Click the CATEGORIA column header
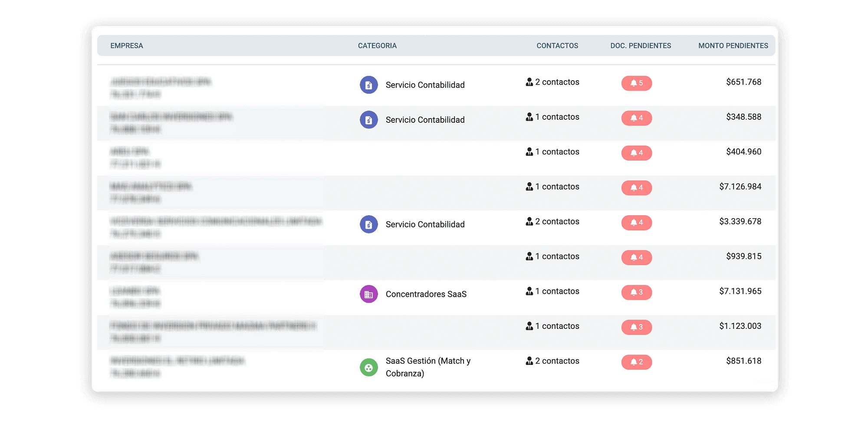 point(377,46)
